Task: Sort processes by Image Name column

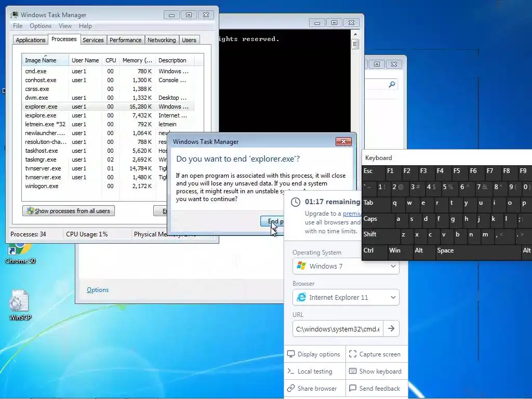Action: [x=45, y=60]
